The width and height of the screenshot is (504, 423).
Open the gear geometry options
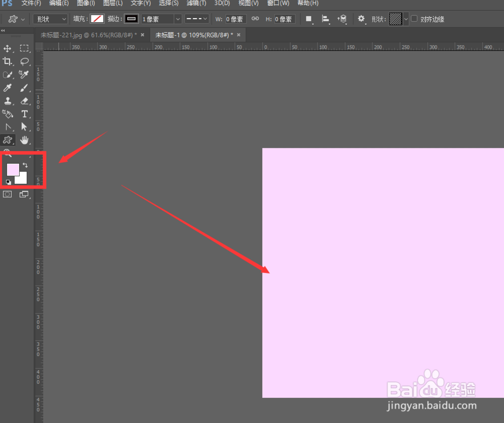tap(361, 19)
